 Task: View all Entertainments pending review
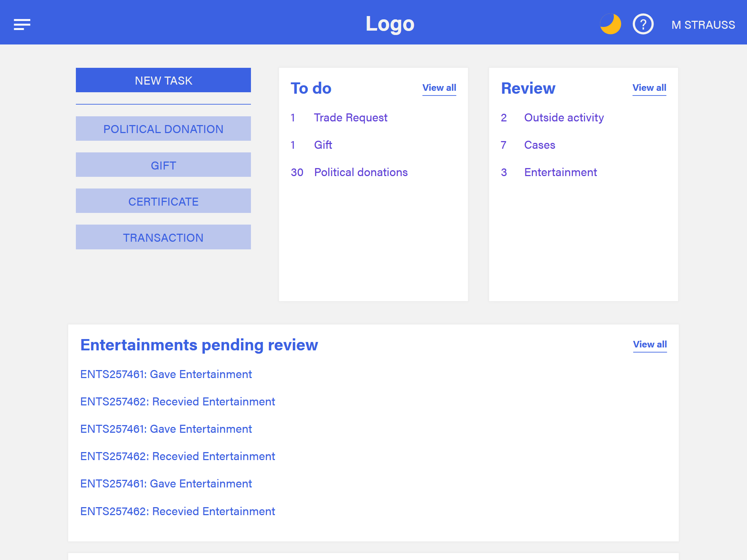point(649,345)
